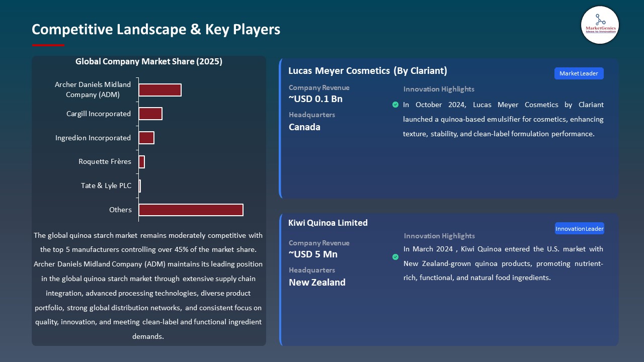Select the Others bar in chart

click(x=191, y=210)
